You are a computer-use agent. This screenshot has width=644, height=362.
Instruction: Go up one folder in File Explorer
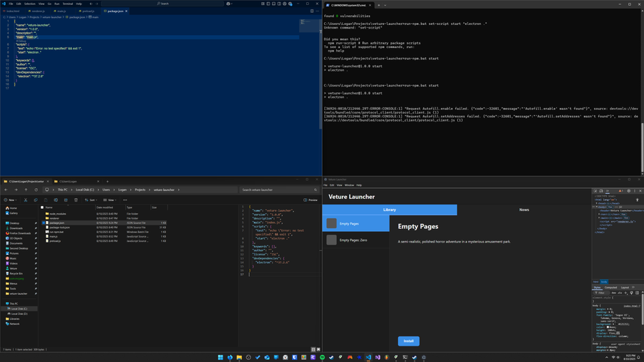pyautogui.click(x=26, y=190)
